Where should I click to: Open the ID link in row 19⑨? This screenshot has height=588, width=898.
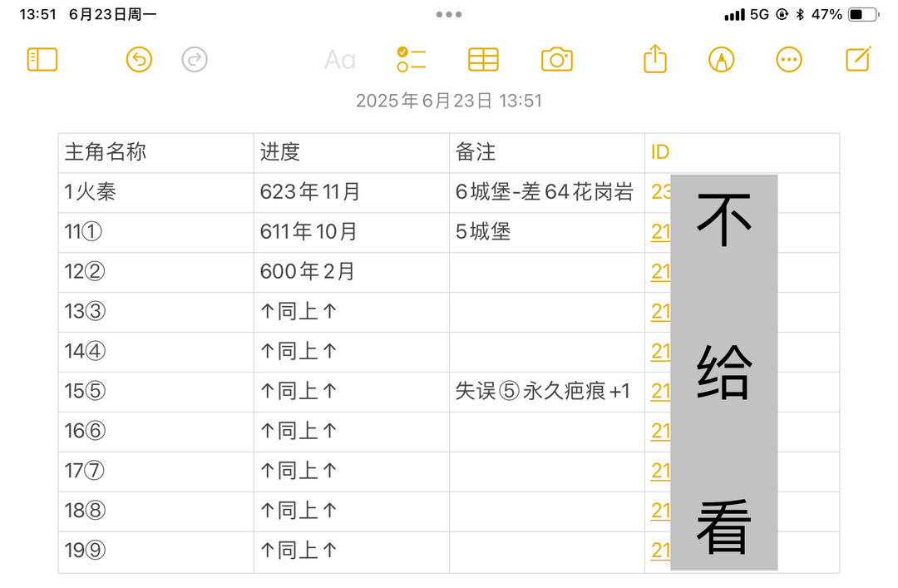click(x=660, y=551)
